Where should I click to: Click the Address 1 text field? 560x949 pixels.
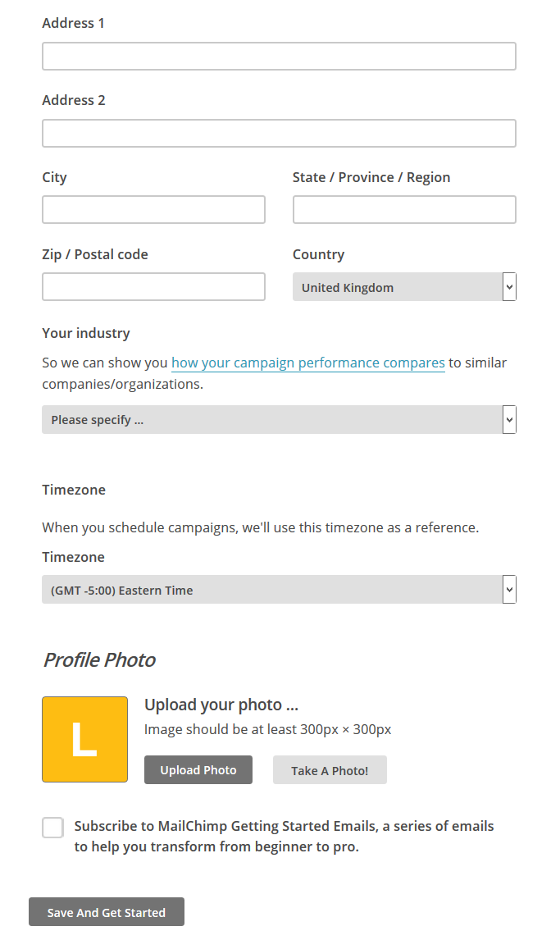pos(279,57)
